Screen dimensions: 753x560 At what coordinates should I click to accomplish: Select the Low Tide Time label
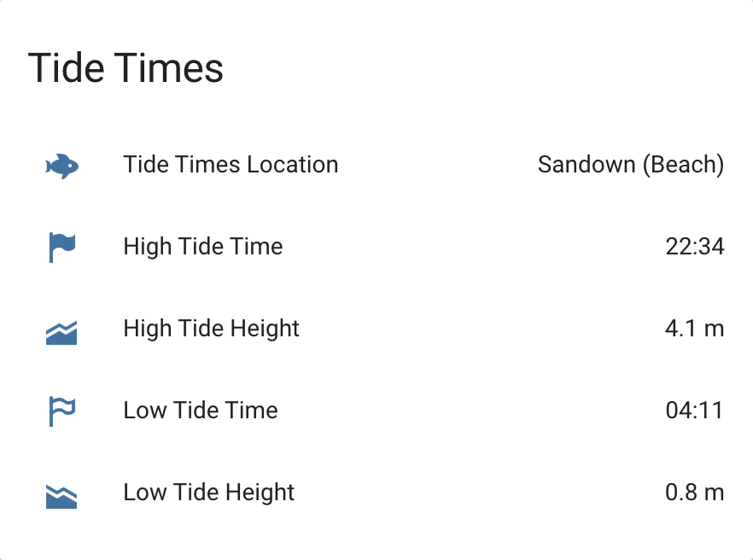pos(200,411)
